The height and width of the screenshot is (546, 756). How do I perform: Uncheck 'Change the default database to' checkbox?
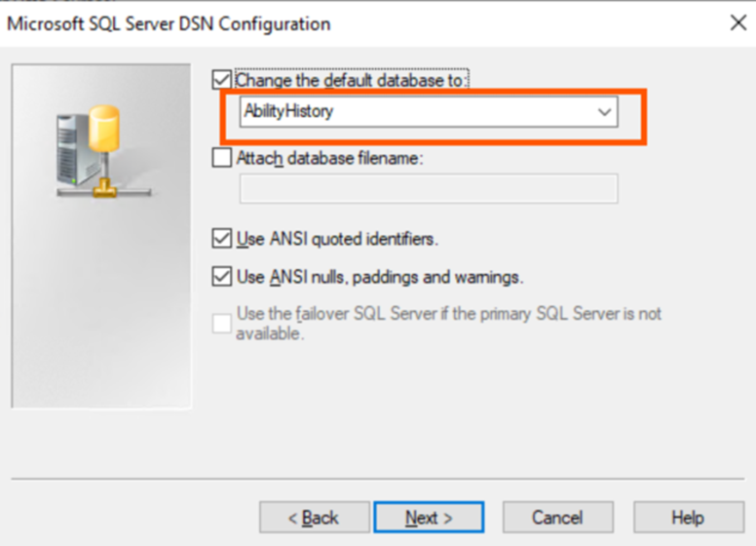[x=222, y=80]
